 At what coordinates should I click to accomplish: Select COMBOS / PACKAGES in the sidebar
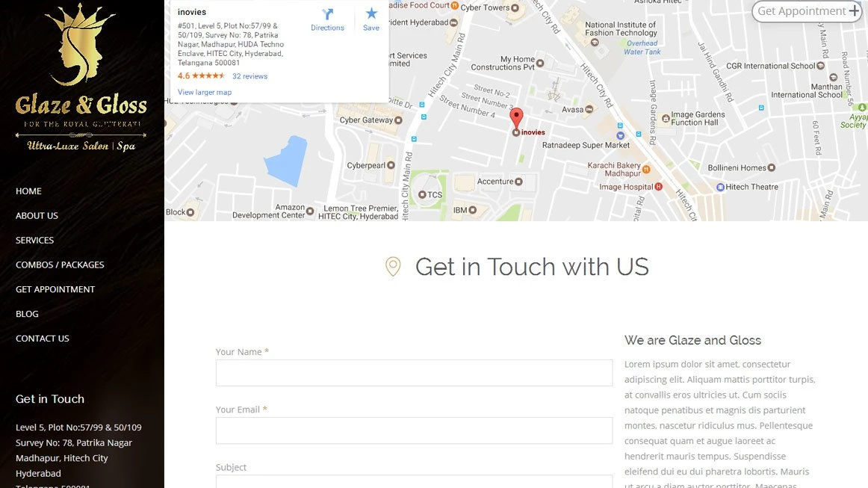pos(60,265)
